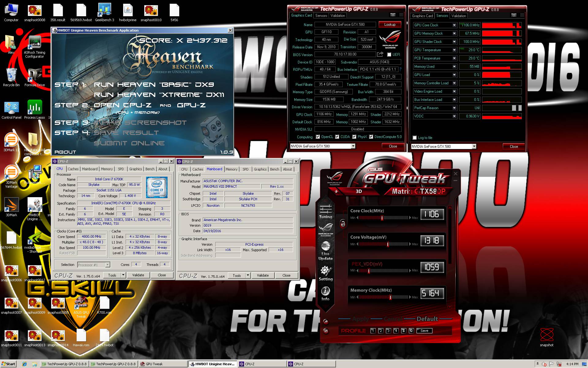Viewport: 588px width, 368px height.
Task: Open the ASUS GPU Tweak desktop shortcut
Action: 81,307
